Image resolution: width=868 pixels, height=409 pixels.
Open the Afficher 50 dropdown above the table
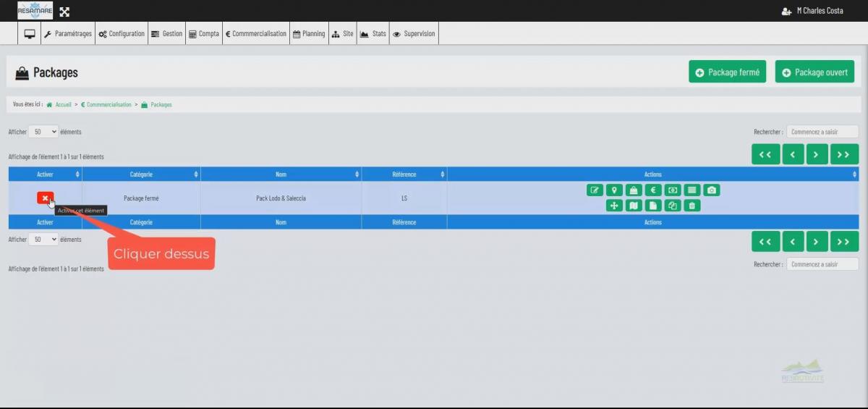pyautogui.click(x=43, y=132)
